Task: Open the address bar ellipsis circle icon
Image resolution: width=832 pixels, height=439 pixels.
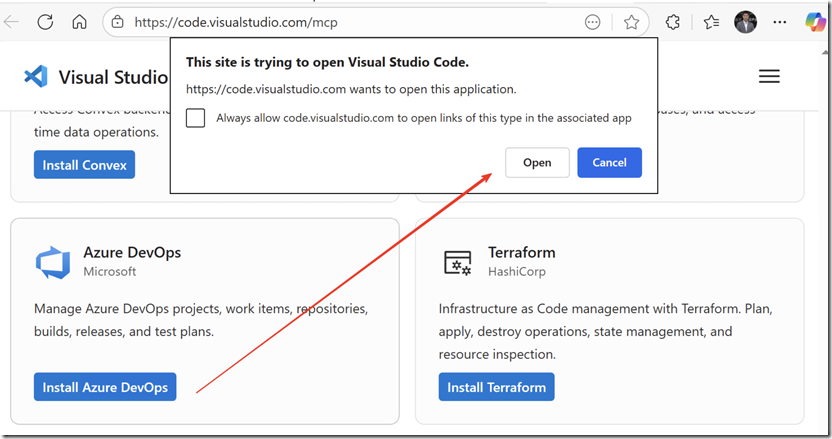Action: tap(592, 22)
